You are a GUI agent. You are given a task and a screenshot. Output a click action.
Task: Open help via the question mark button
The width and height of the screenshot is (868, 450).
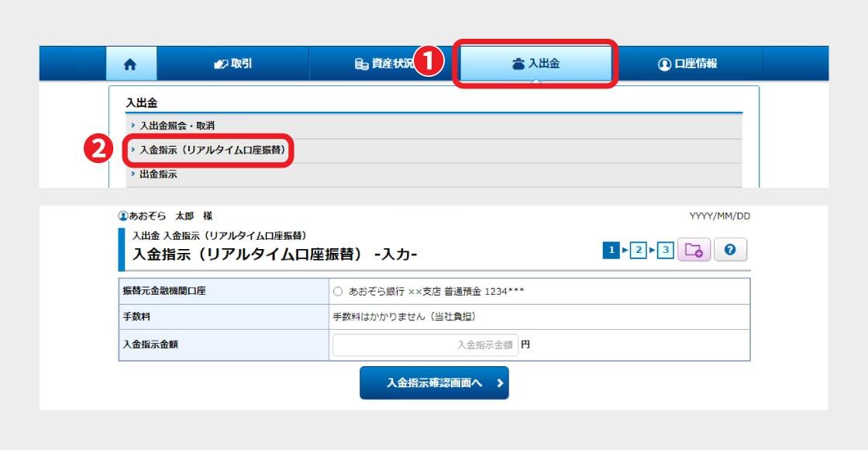730,250
